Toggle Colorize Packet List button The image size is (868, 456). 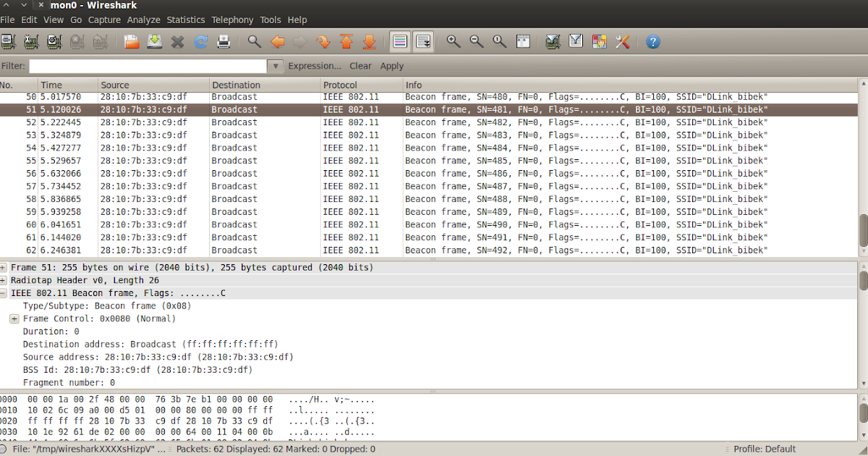point(400,42)
